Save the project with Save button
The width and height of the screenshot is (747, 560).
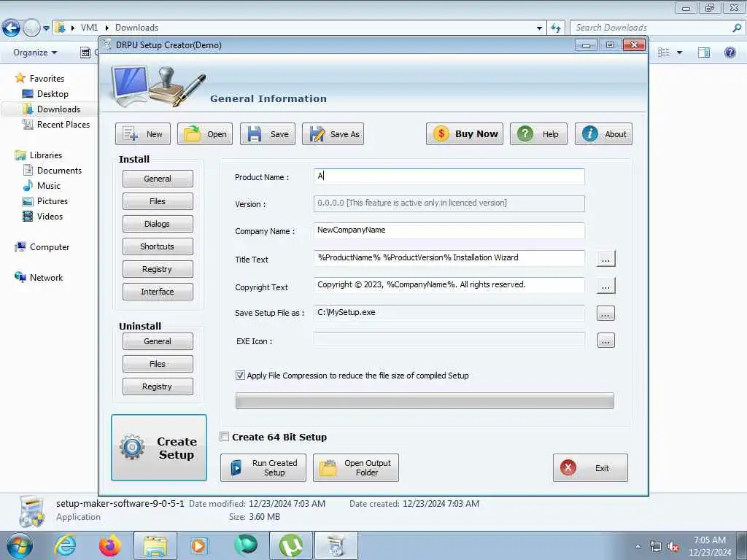267,134
